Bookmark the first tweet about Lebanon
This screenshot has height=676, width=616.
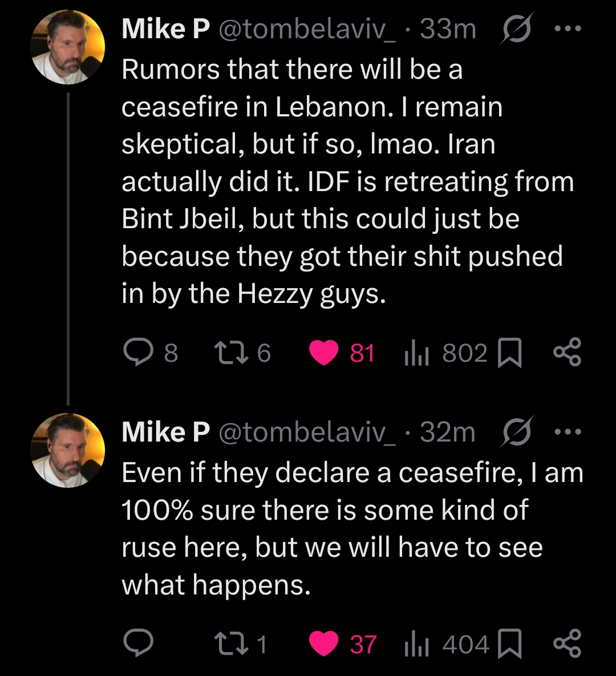(510, 353)
